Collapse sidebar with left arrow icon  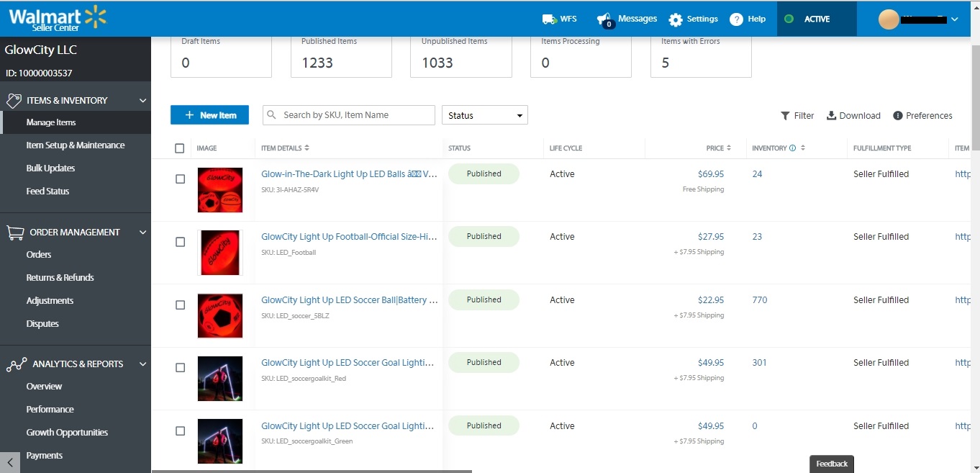pyautogui.click(x=9, y=463)
